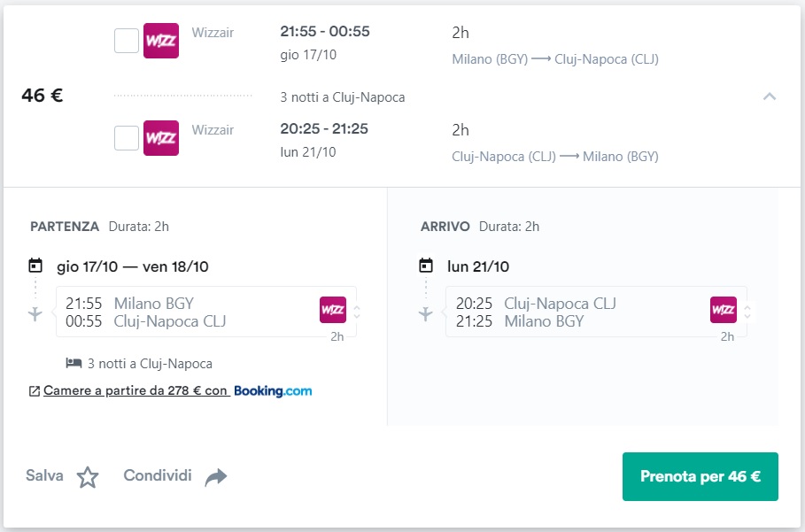805x532 pixels.
Task: Click the bed icon next to 3 notti a Cluj-Napoca
Action: (x=74, y=363)
